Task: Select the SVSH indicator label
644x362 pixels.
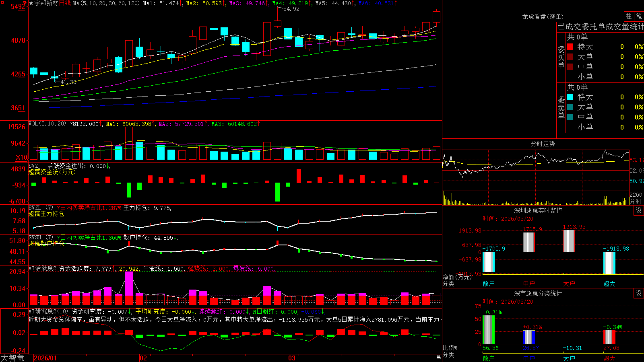Action: click(x=35, y=238)
